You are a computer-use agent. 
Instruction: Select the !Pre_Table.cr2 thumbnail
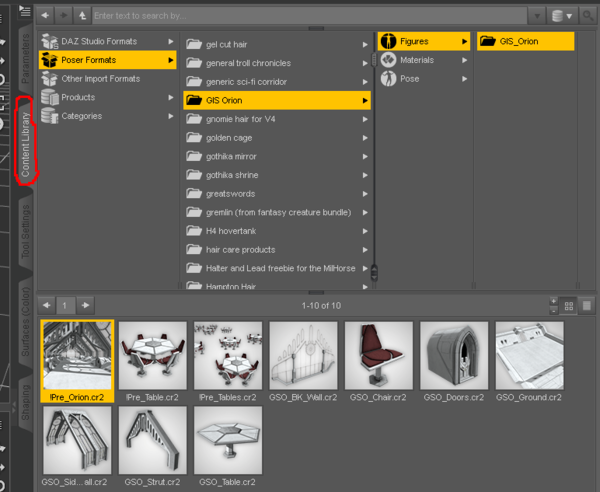[x=153, y=361]
